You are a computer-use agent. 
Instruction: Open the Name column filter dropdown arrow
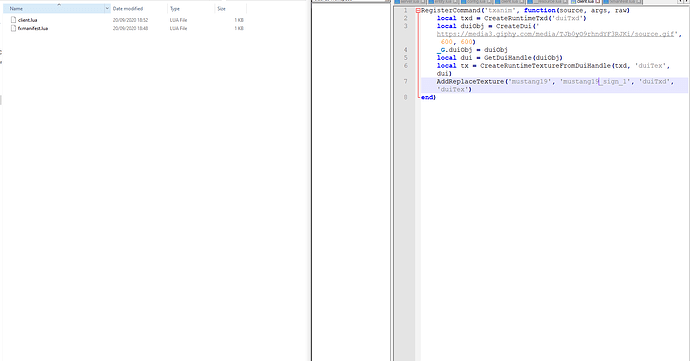click(x=107, y=8)
